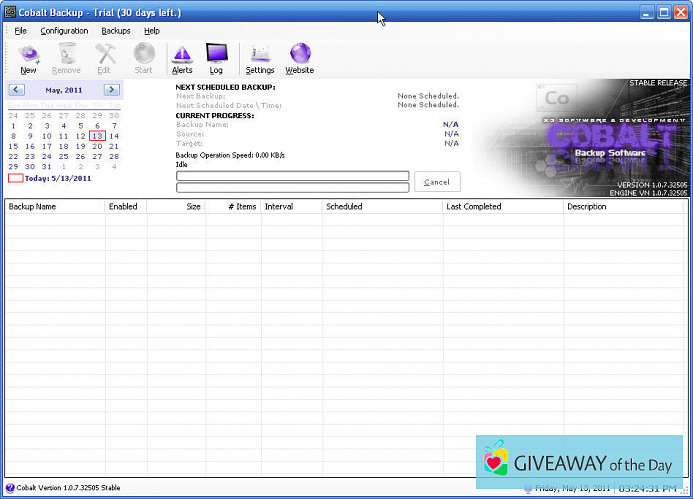Click the Last Completed column header

click(502, 207)
